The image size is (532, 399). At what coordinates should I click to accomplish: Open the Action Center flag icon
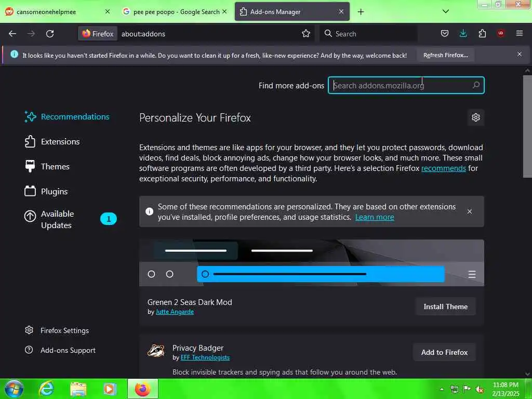coord(467,389)
